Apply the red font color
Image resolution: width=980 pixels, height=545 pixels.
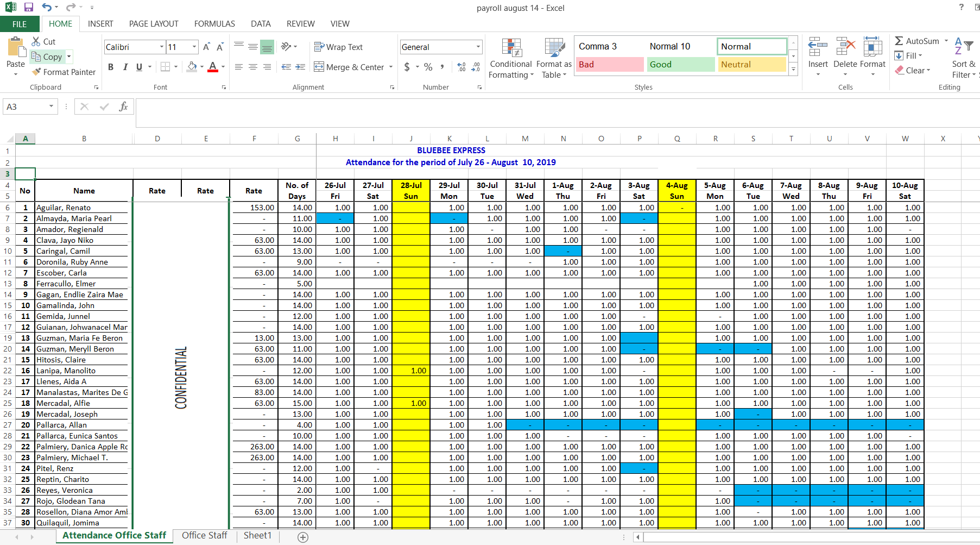[213, 67]
